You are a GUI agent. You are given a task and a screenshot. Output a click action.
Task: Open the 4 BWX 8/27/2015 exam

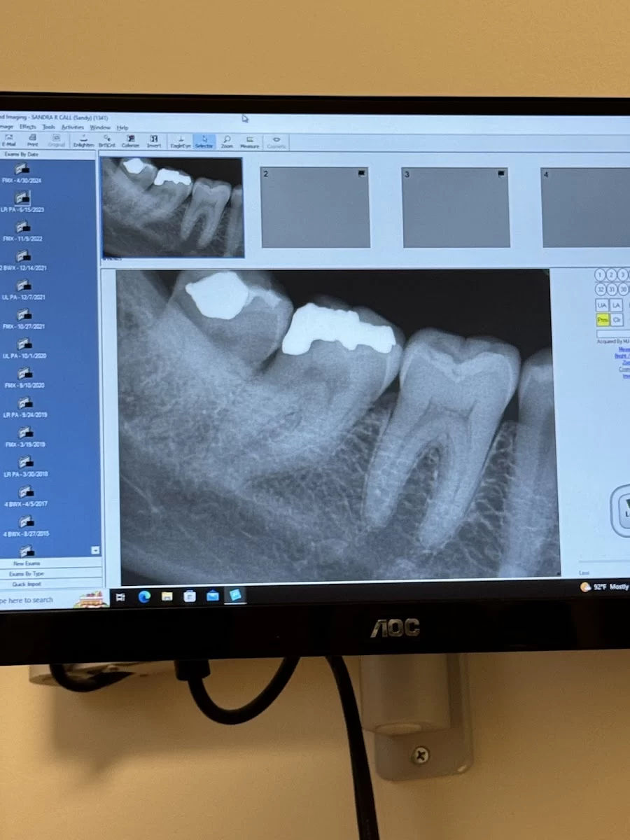[x=26, y=526]
